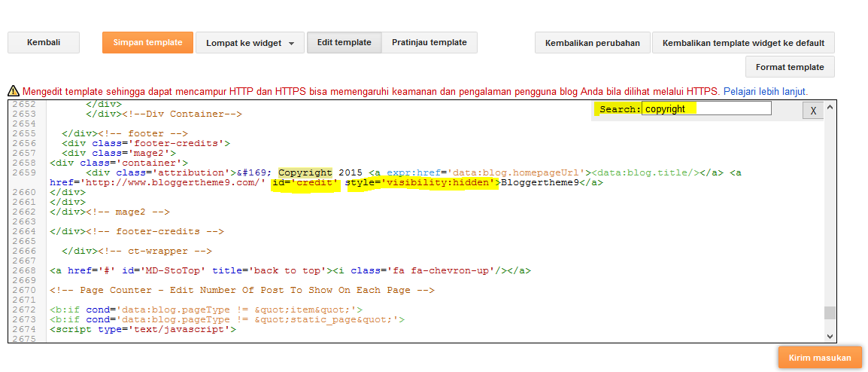
Task: Click the div class='mage2' line
Action: tap(119, 153)
